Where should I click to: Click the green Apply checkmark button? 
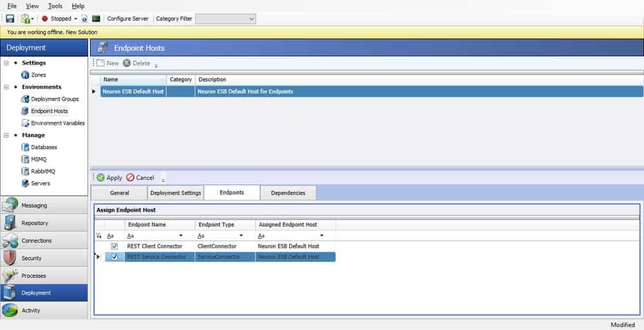[109, 178]
